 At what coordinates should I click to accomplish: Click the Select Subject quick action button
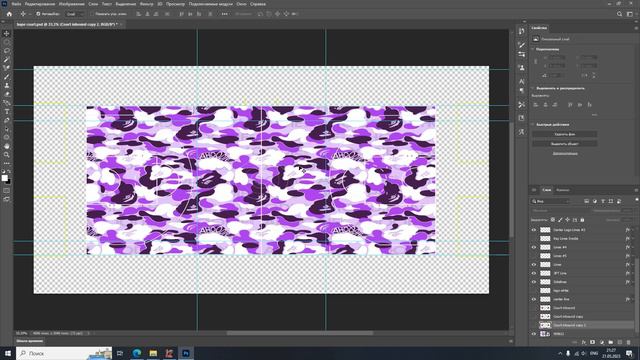(564, 144)
